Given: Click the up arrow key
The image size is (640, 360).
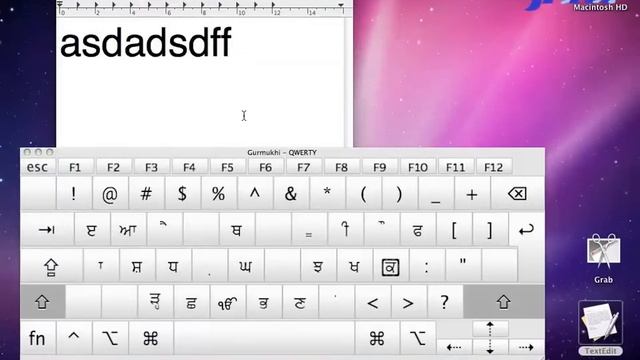Looking at the screenshot, I should coord(490,329).
